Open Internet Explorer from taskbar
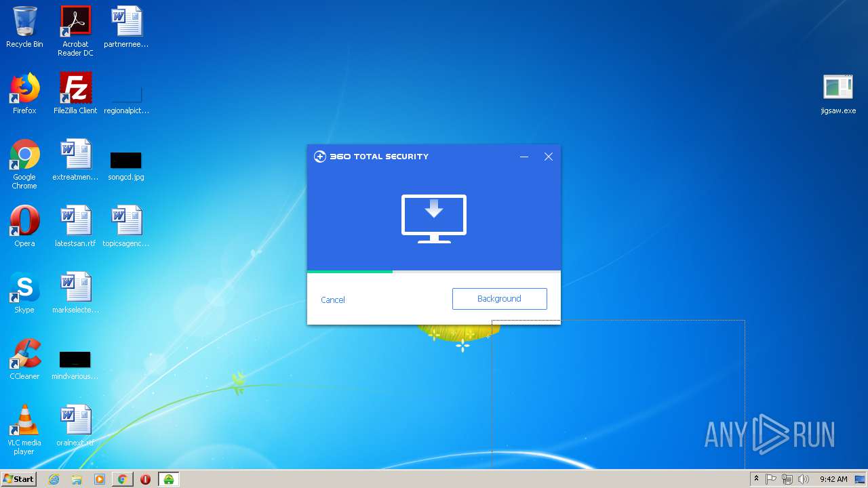 (x=54, y=479)
